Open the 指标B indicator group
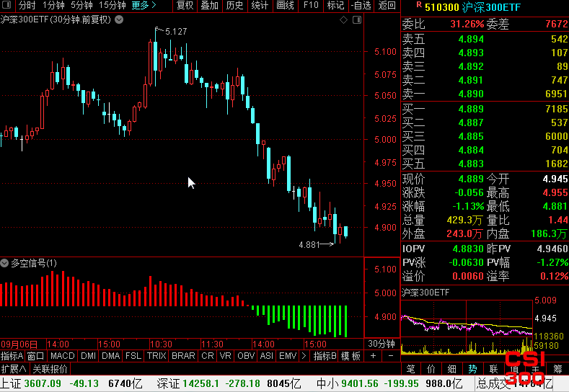569x392 pixels. tap(325, 356)
